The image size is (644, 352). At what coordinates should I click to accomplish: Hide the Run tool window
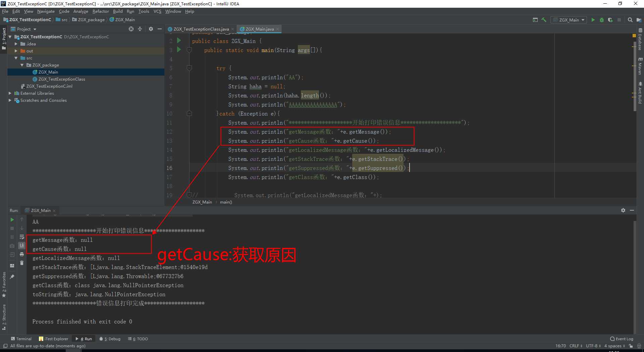point(632,210)
